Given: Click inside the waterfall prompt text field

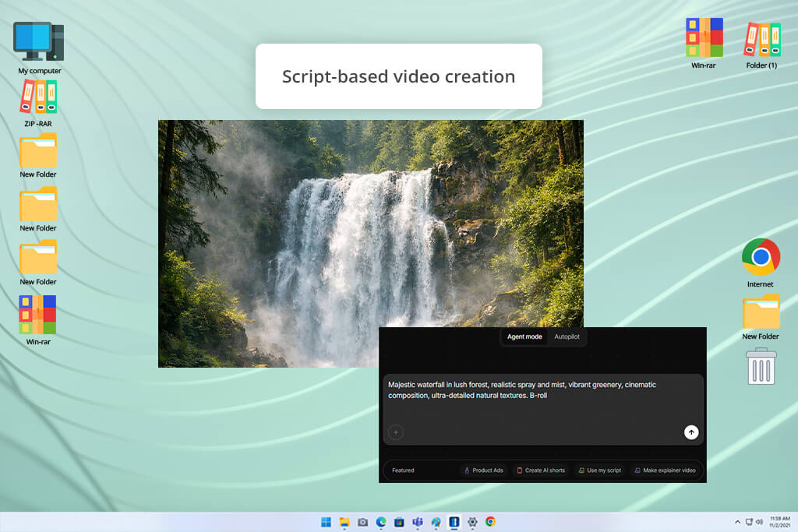Looking at the screenshot, I should click(543, 410).
